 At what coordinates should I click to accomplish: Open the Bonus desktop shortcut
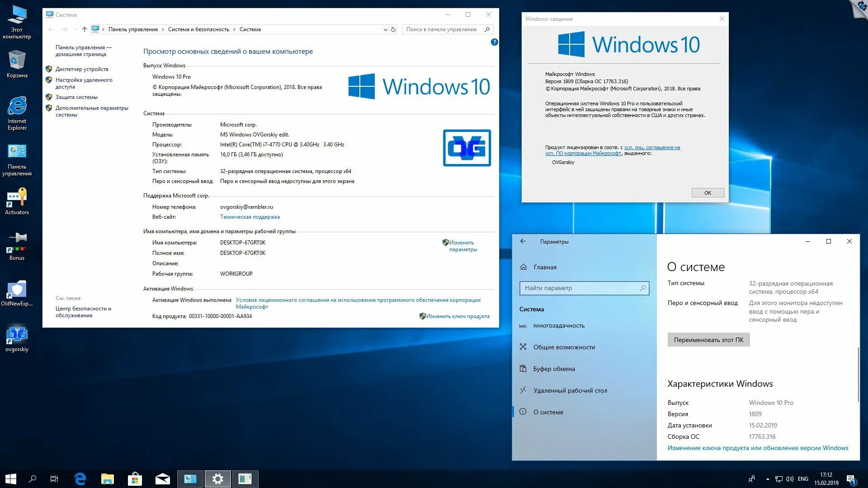(x=17, y=247)
